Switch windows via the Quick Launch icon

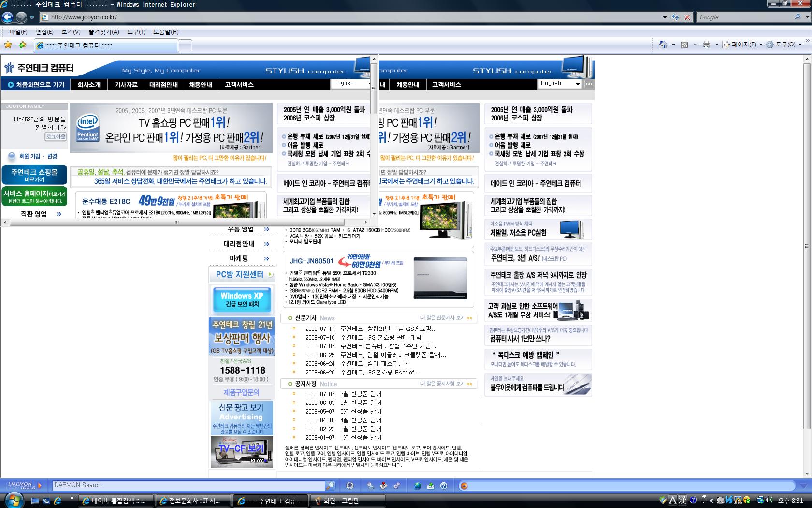click(x=46, y=501)
